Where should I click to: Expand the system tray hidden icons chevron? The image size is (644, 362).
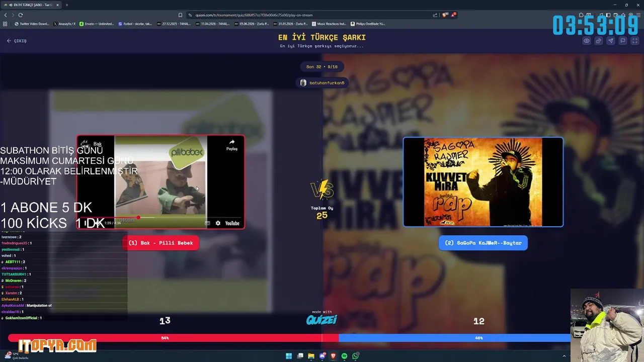tap(564, 356)
